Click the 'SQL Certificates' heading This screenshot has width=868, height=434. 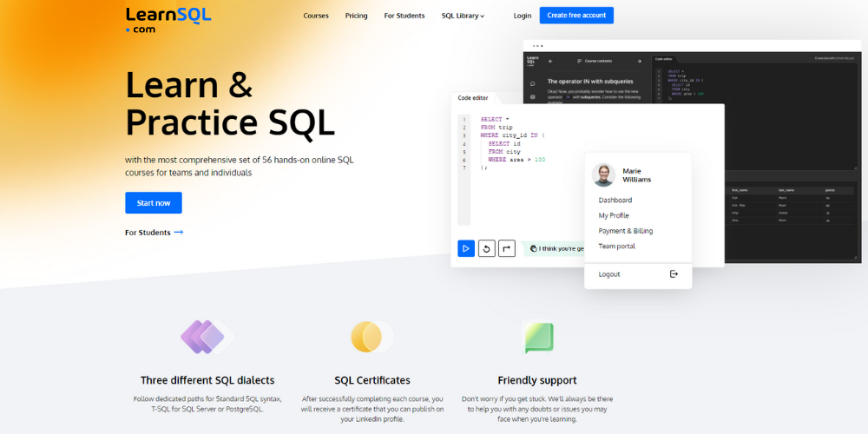click(372, 380)
